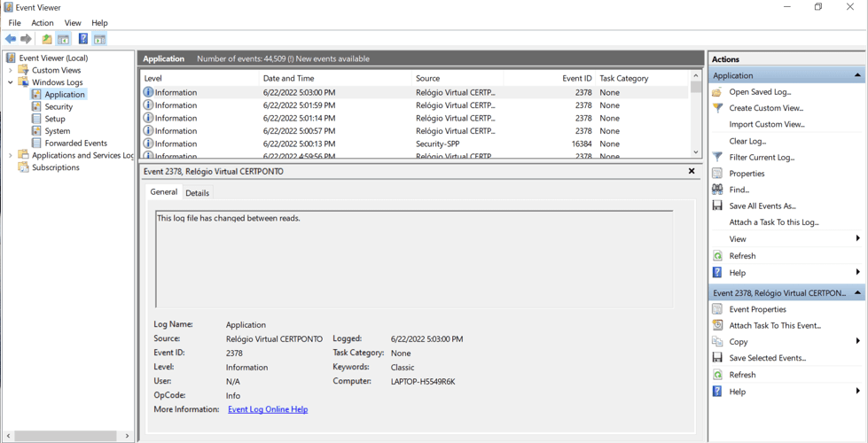Click the Filter Current Log funnel icon
The width and height of the screenshot is (868, 443).
[717, 158]
